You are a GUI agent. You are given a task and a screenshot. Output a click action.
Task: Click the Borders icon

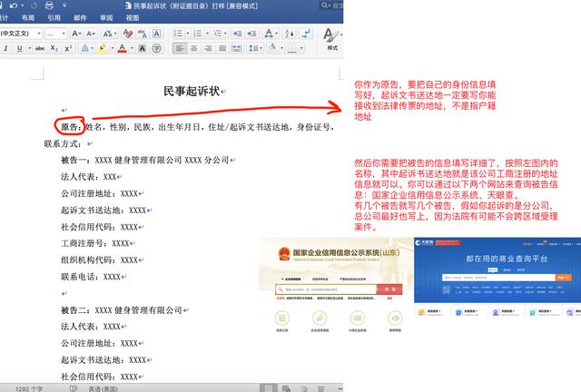(x=292, y=48)
